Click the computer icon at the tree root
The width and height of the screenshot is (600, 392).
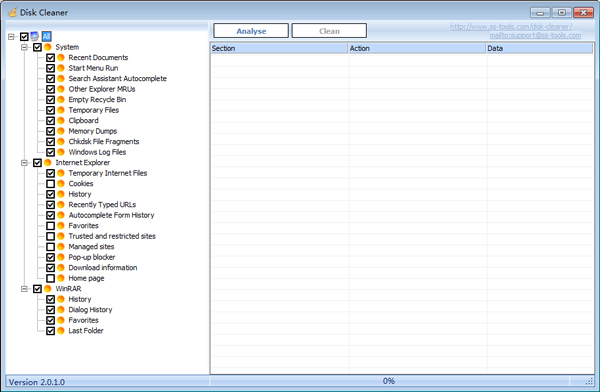pos(35,36)
